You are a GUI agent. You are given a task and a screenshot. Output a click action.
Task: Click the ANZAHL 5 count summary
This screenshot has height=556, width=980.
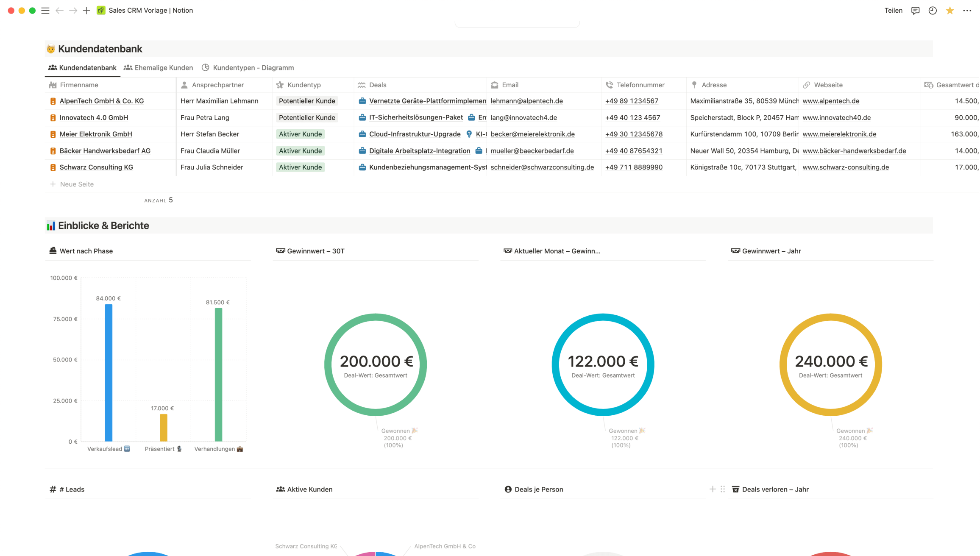(x=159, y=200)
